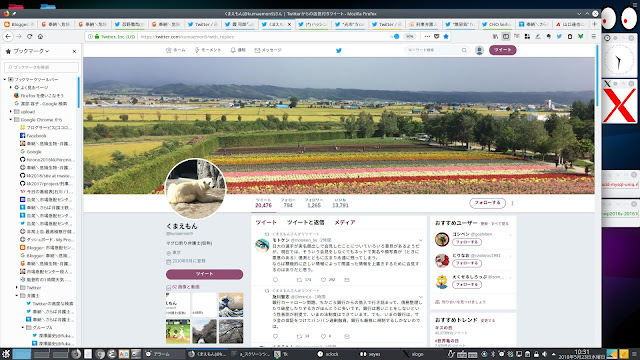640x360 pixels.
Task: Click the Pocket save icon
Action: click(x=436, y=36)
